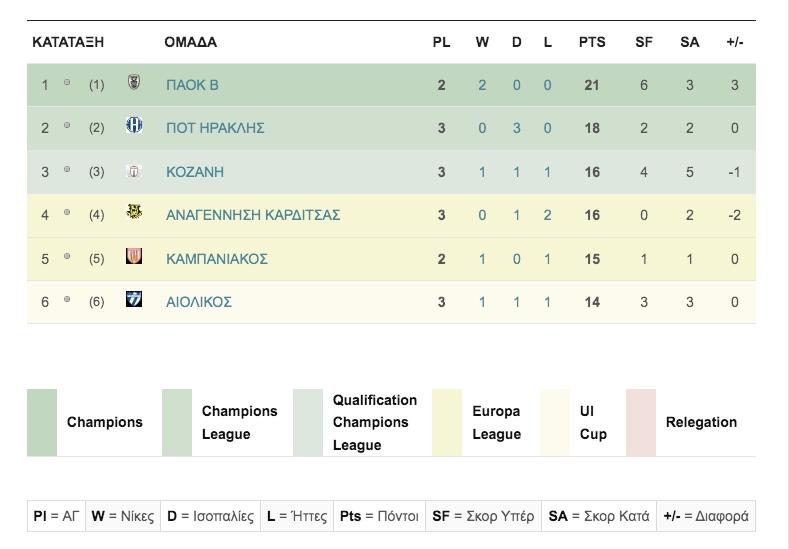Click the Champions green legend swatch
789x549 pixels.
click(42, 423)
